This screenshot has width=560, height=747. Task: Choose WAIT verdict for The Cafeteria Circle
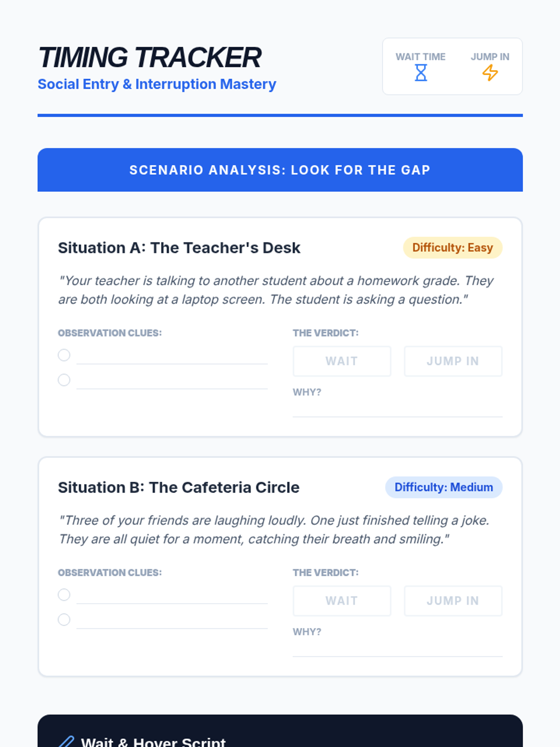click(342, 601)
